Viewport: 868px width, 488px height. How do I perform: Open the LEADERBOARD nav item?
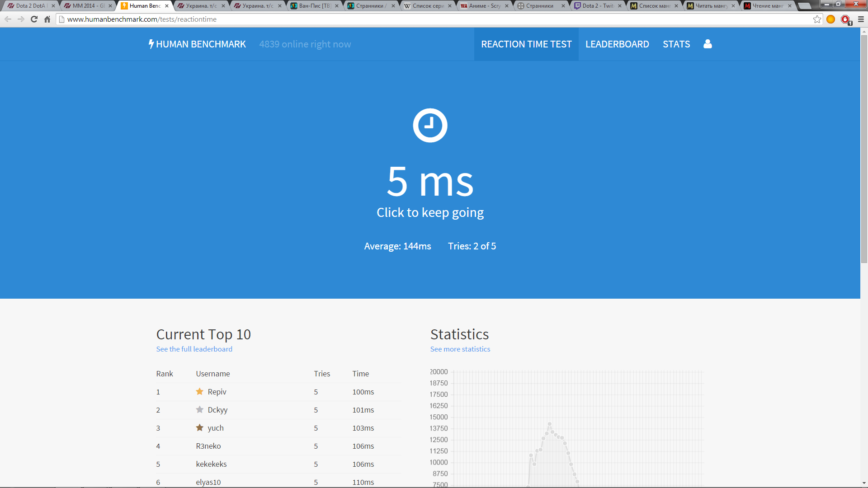tap(617, 44)
